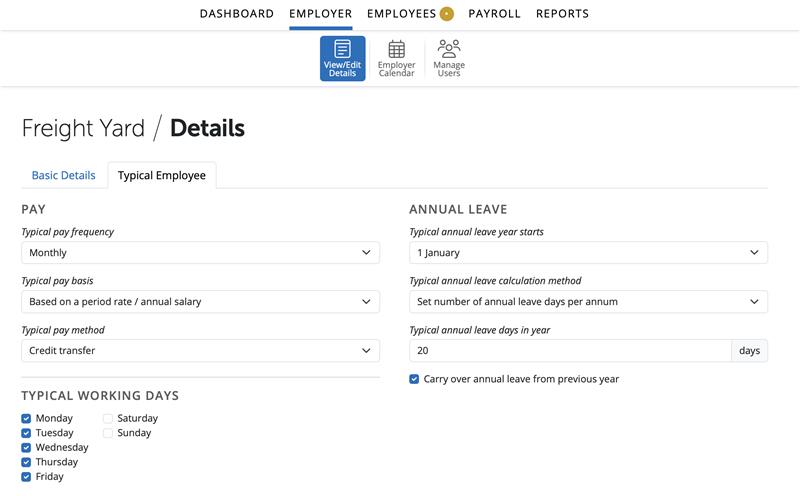Uncheck the Monday working day
800x496 pixels.
tap(27, 418)
